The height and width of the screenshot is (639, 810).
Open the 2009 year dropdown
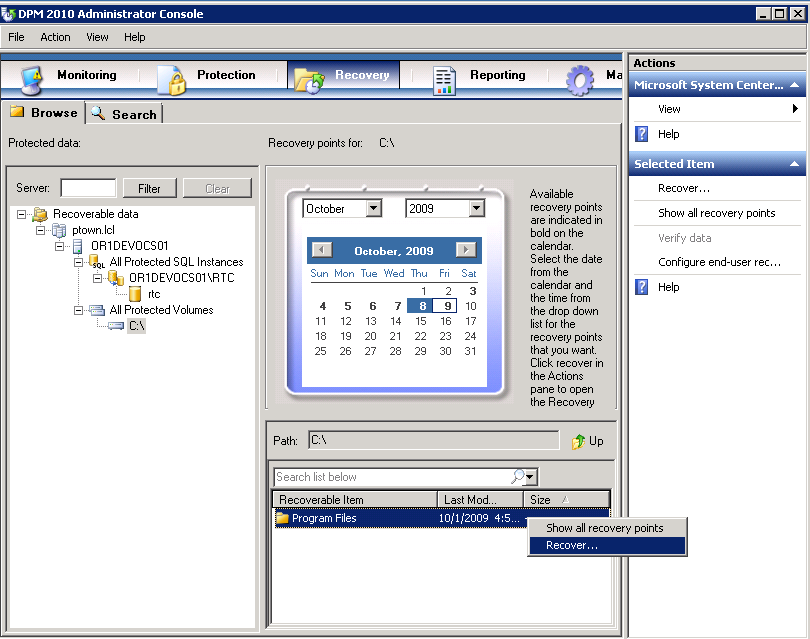pos(476,209)
